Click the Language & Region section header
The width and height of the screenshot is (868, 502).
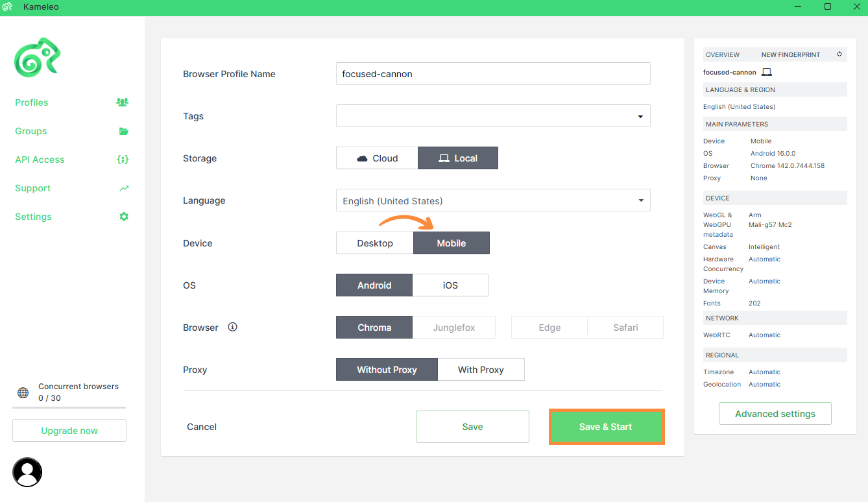775,90
